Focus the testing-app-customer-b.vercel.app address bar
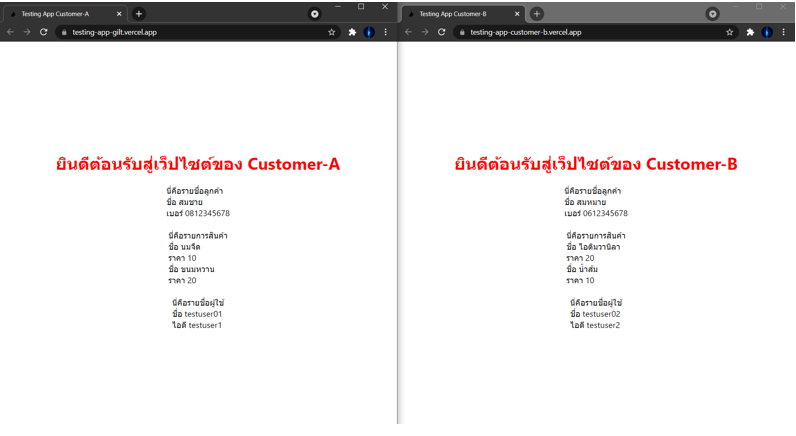This screenshot has height=436, width=796. click(x=596, y=32)
